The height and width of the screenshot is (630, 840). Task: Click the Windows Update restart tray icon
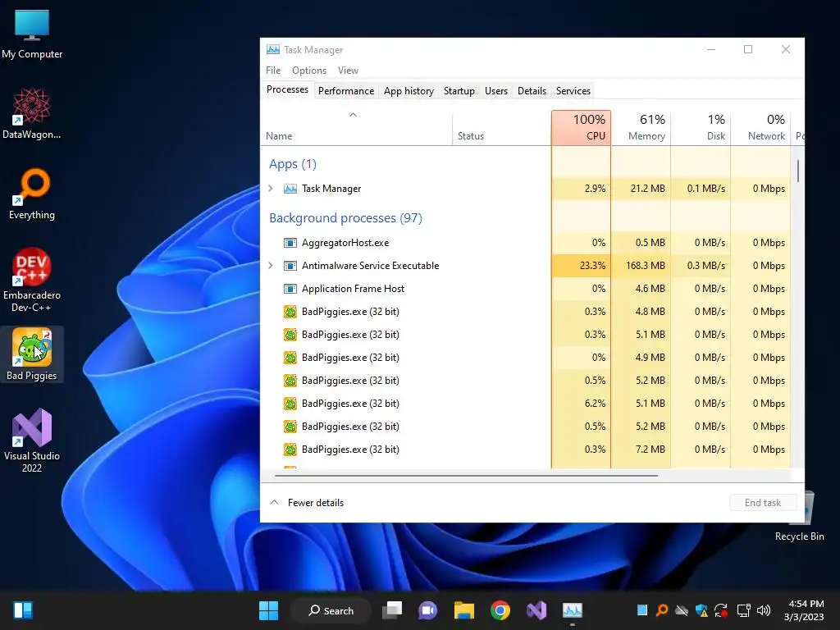(x=721, y=610)
